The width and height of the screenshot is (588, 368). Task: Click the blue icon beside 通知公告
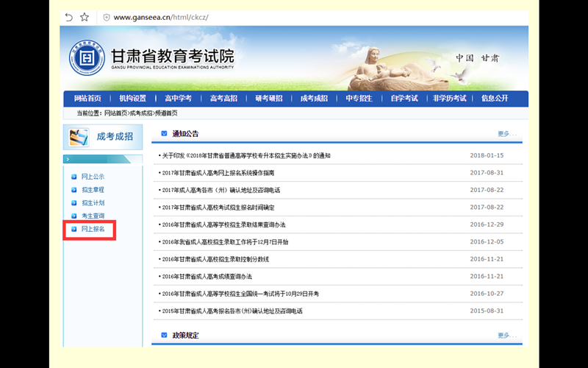(164, 134)
